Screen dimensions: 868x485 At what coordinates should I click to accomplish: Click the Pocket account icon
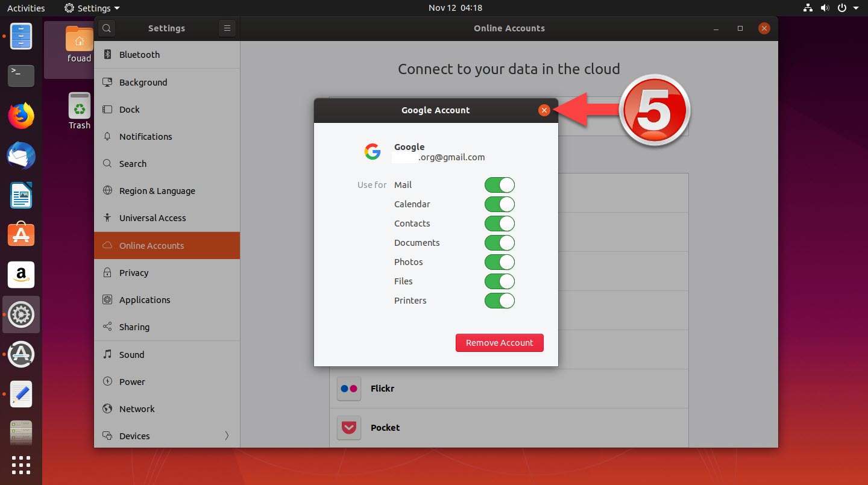[x=349, y=428]
